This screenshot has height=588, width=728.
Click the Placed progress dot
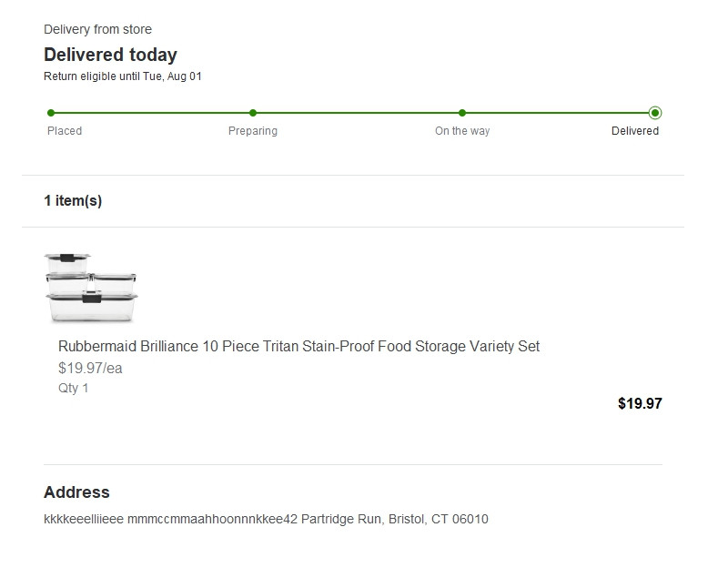51,113
